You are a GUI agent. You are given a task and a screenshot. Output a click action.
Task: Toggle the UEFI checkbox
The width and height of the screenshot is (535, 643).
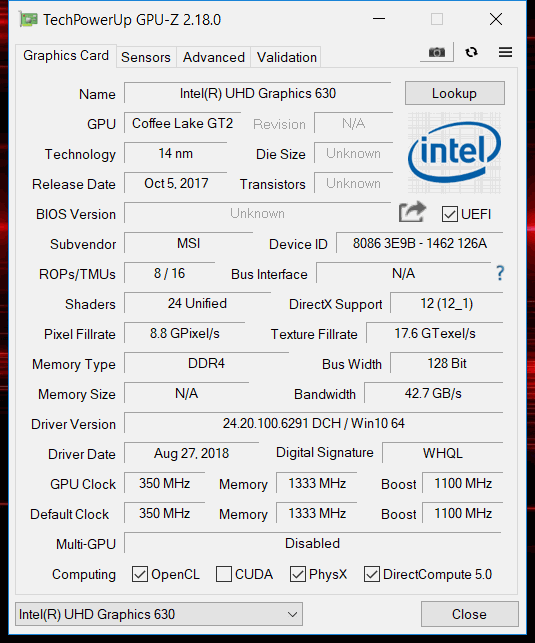click(x=450, y=214)
